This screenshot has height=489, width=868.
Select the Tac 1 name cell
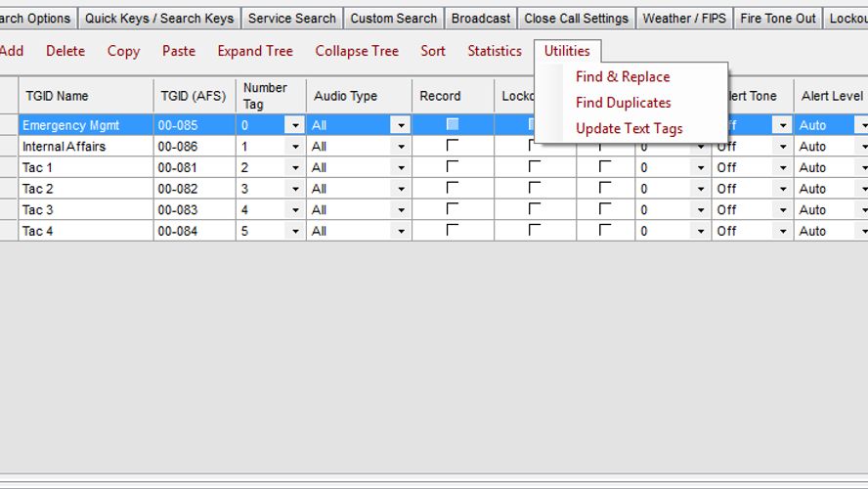86,168
